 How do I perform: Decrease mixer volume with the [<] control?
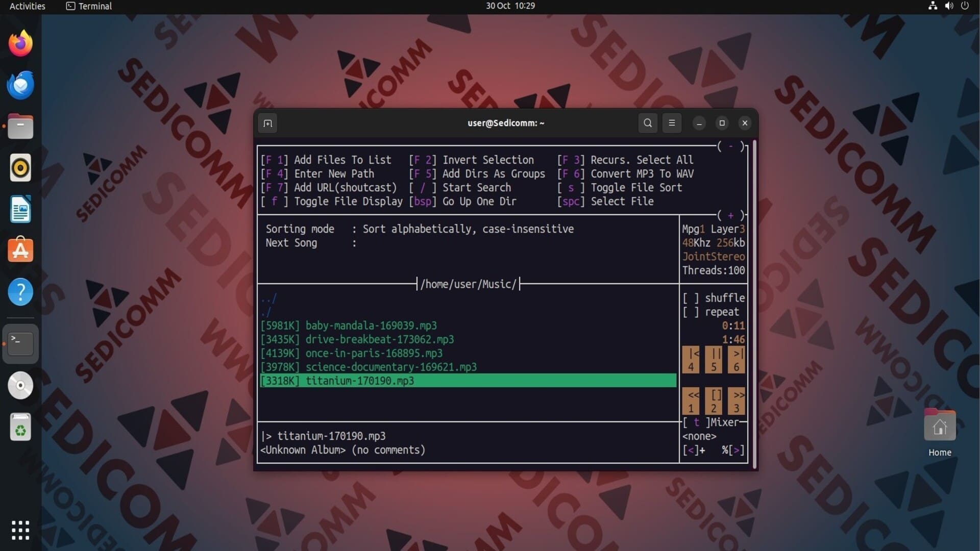(x=691, y=450)
